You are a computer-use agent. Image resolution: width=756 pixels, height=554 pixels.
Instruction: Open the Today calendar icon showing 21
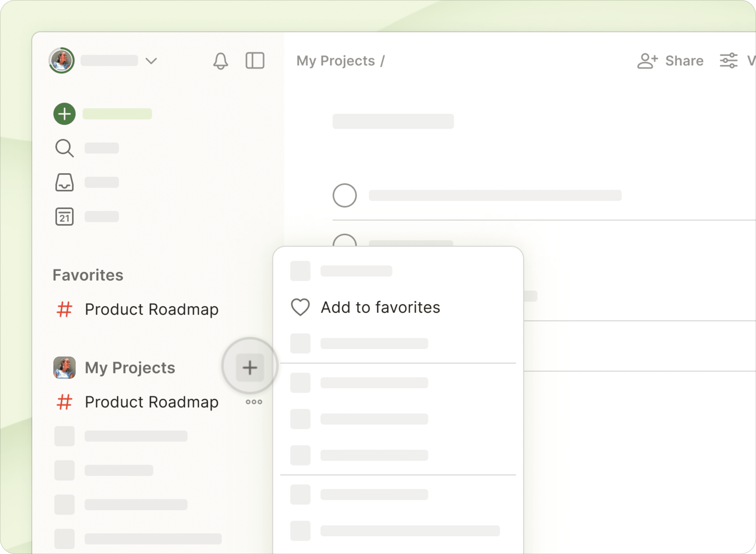click(x=65, y=217)
